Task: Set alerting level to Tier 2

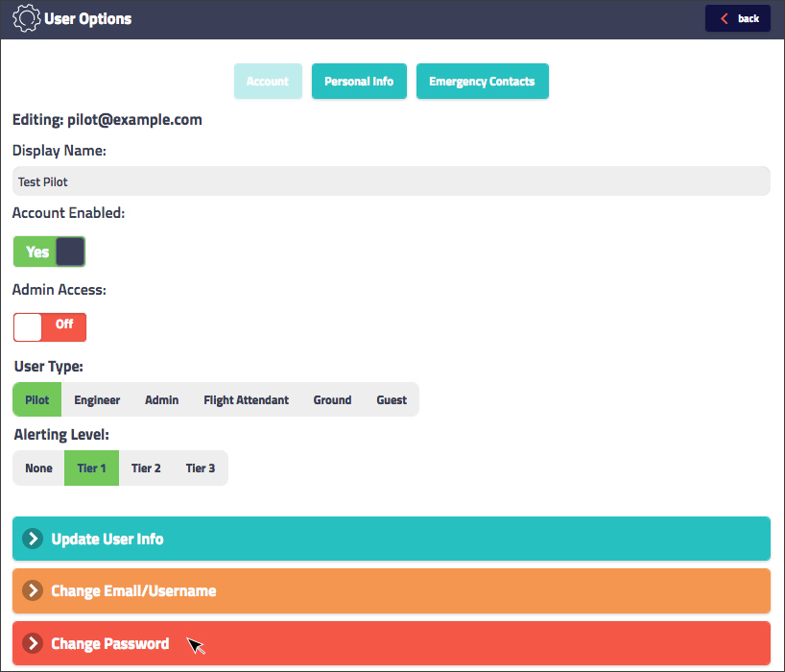Action: [146, 468]
